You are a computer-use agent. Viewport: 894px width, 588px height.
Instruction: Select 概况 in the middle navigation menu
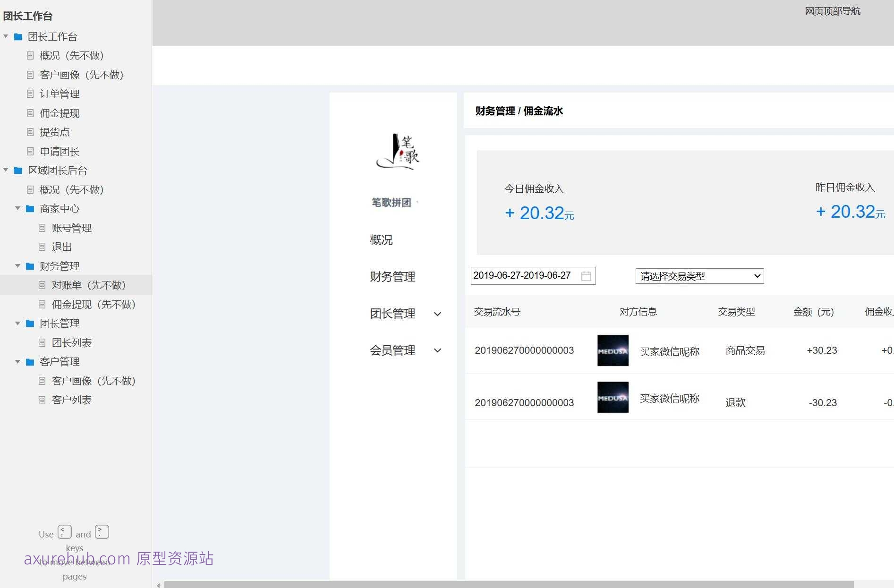coord(381,240)
